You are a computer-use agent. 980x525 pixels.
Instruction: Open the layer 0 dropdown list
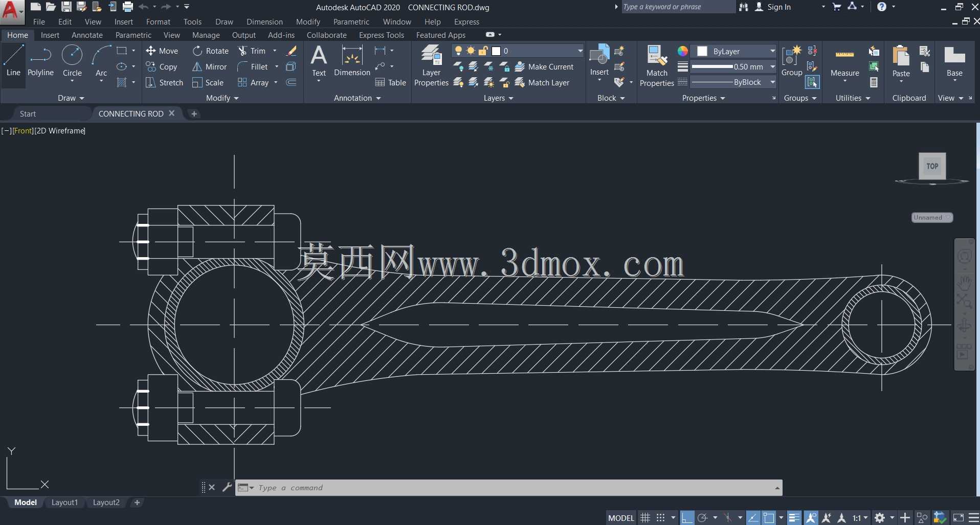[x=580, y=51]
